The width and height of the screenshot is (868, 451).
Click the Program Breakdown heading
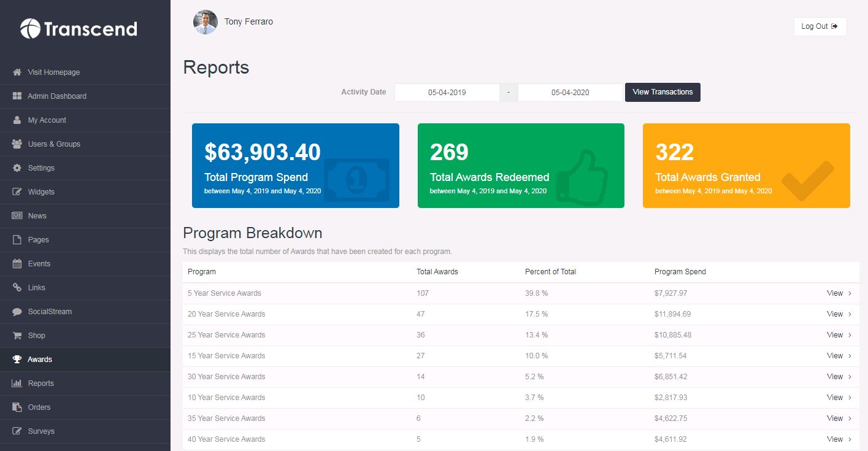253,233
